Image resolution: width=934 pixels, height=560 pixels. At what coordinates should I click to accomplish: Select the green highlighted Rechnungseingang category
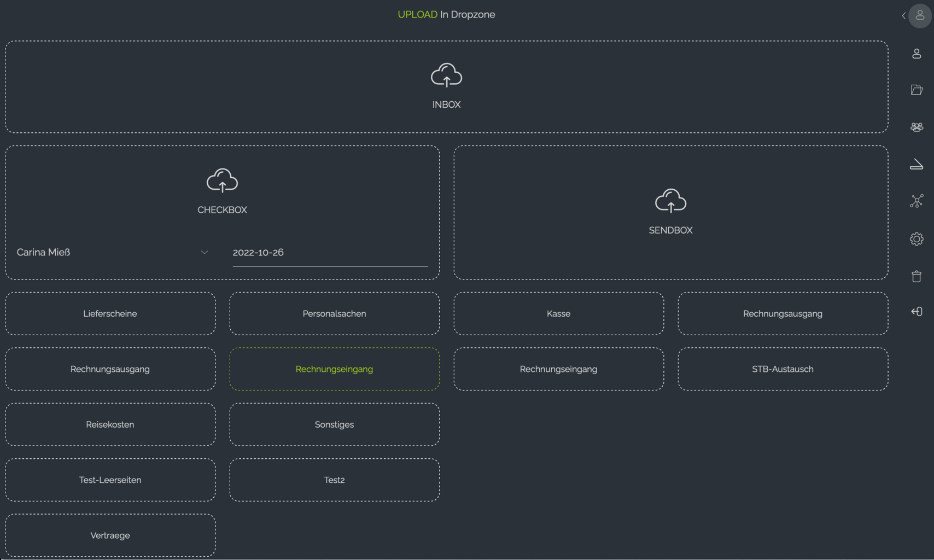tap(334, 369)
